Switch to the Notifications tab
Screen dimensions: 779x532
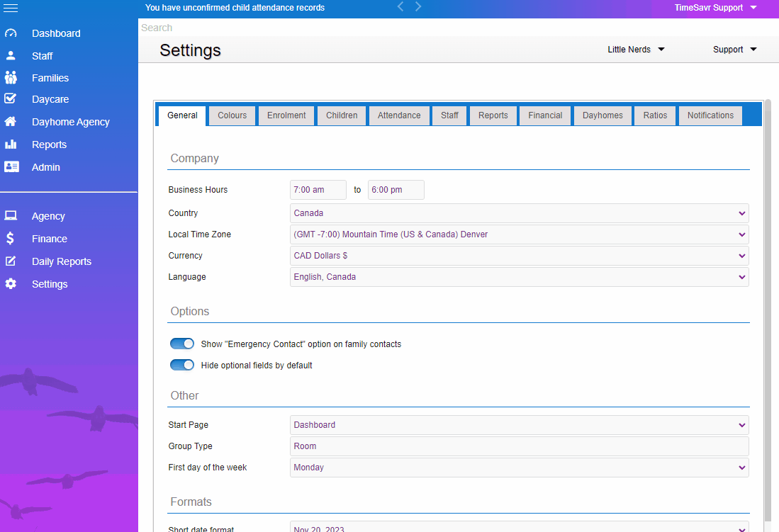point(710,115)
